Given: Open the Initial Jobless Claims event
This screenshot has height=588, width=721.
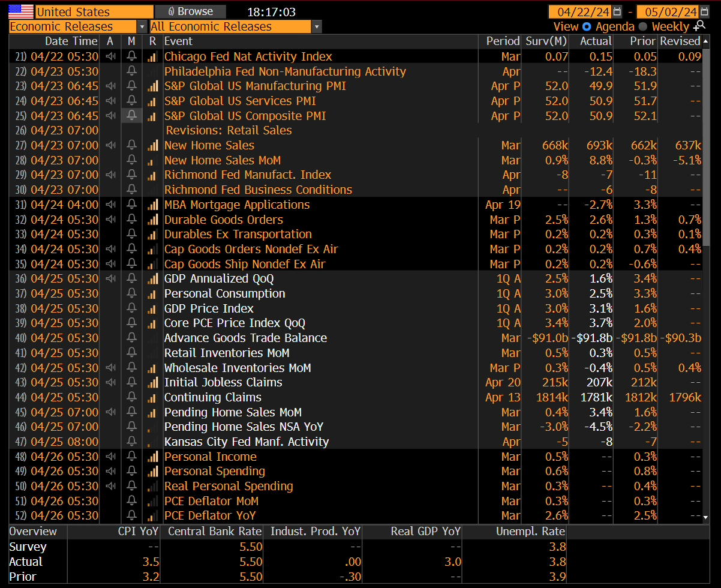Looking at the screenshot, I should click(223, 383).
